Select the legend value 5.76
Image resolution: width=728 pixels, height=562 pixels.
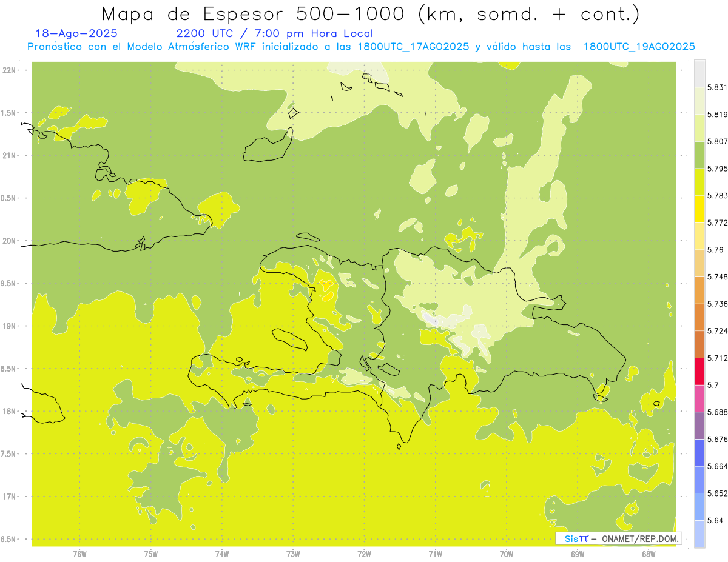coord(715,250)
